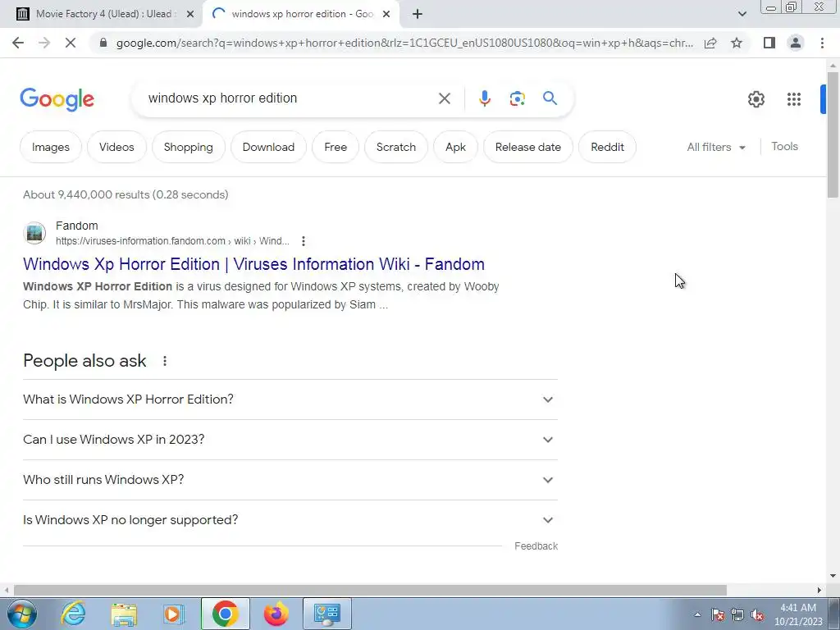The width and height of the screenshot is (840, 630).
Task: Apply the Apk search chip
Action: tap(455, 147)
